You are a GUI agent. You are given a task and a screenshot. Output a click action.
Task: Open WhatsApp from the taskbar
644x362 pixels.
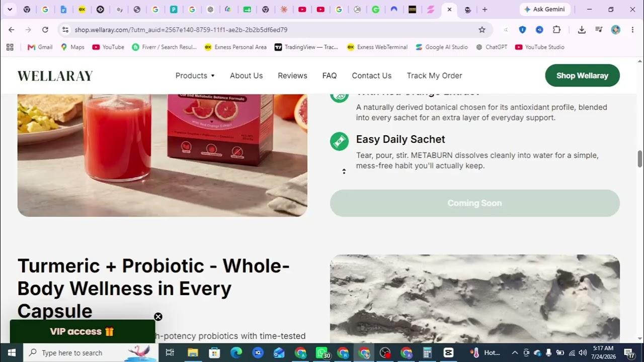[322, 352]
